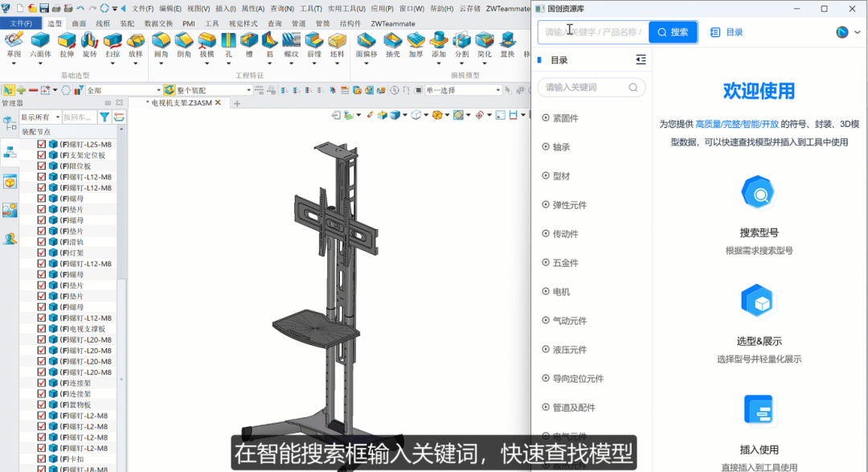Select the 放样 loft tool
This screenshot has height=472, width=868.
(x=135, y=45)
